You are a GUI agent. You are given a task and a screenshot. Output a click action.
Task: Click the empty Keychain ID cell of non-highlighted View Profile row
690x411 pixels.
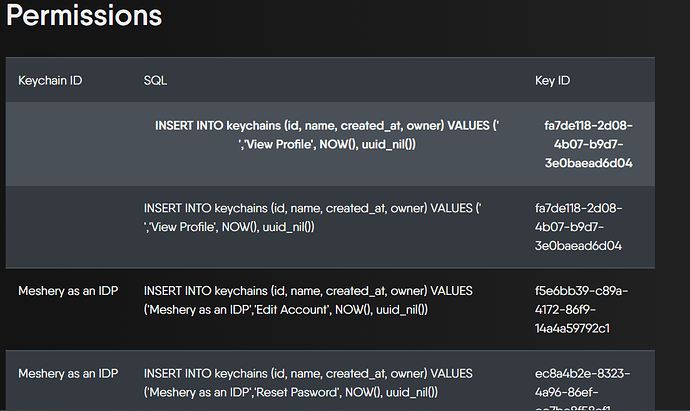72,227
